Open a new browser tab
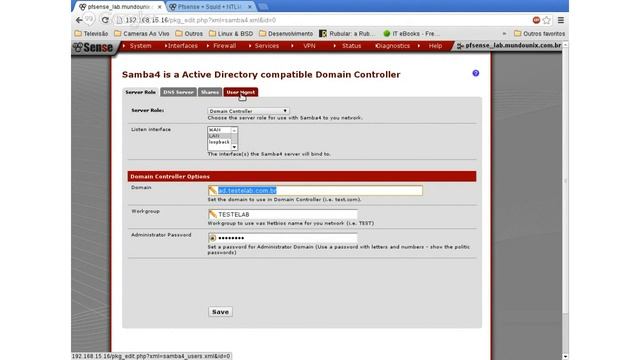This screenshot has width=640, height=360. point(263,7)
